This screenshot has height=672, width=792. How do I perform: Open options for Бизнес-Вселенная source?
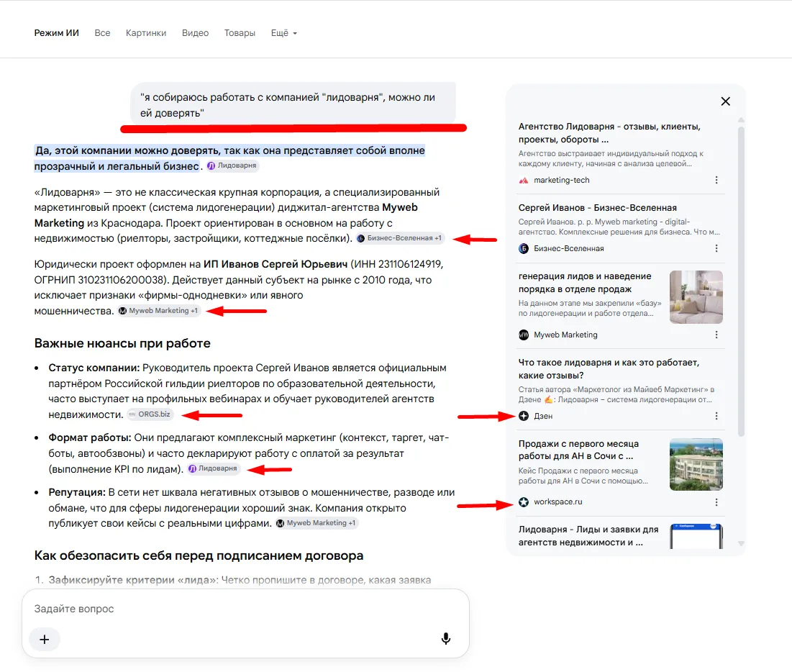point(716,248)
